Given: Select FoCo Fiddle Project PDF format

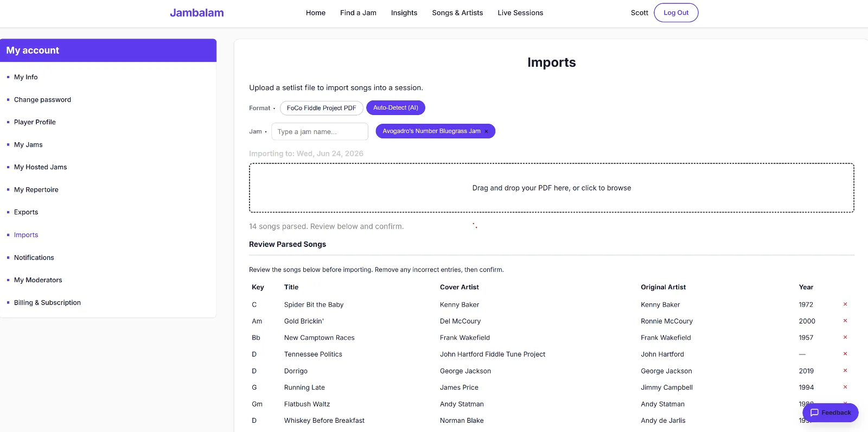Looking at the screenshot, I should [x=321, y=108].
